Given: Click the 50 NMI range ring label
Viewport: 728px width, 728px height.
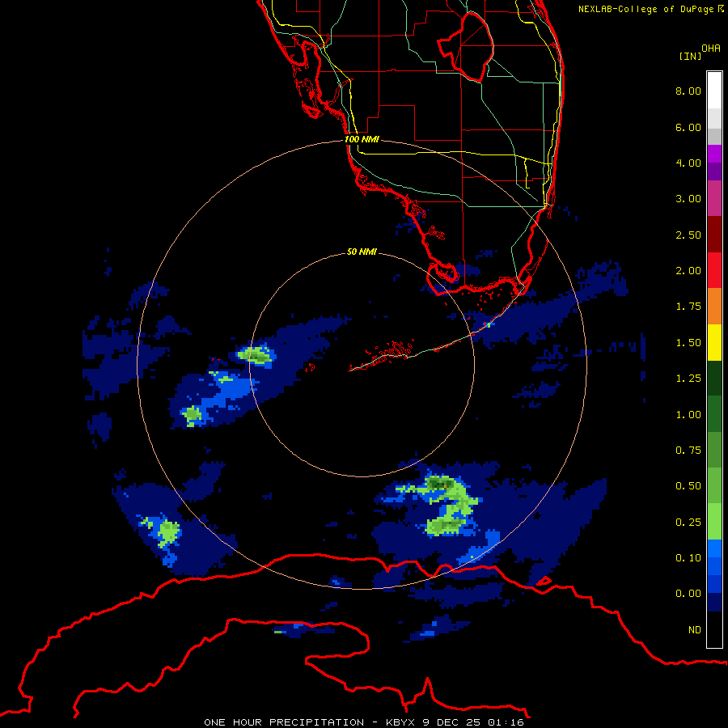Looking at the screenshot, I should (362, 252).
